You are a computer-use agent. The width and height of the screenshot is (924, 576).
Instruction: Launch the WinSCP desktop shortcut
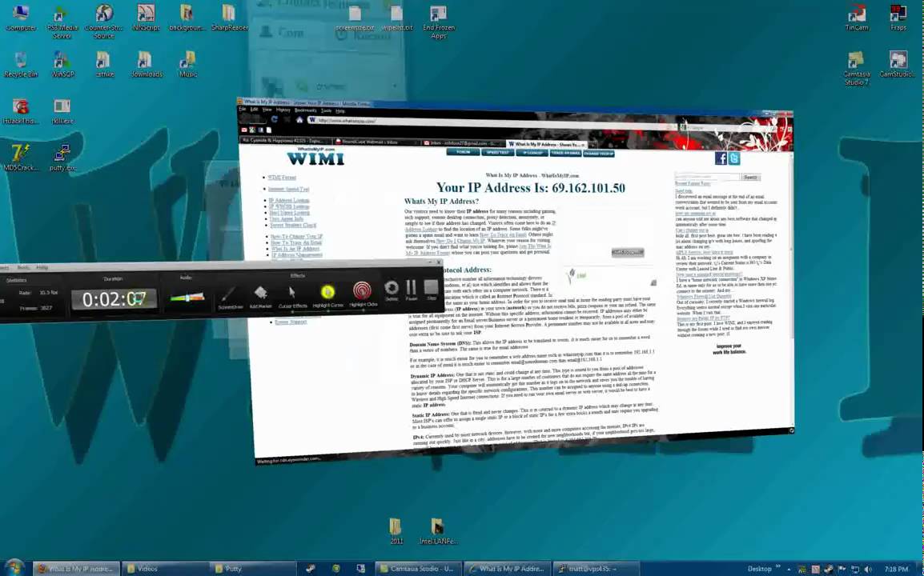(62, 64)
